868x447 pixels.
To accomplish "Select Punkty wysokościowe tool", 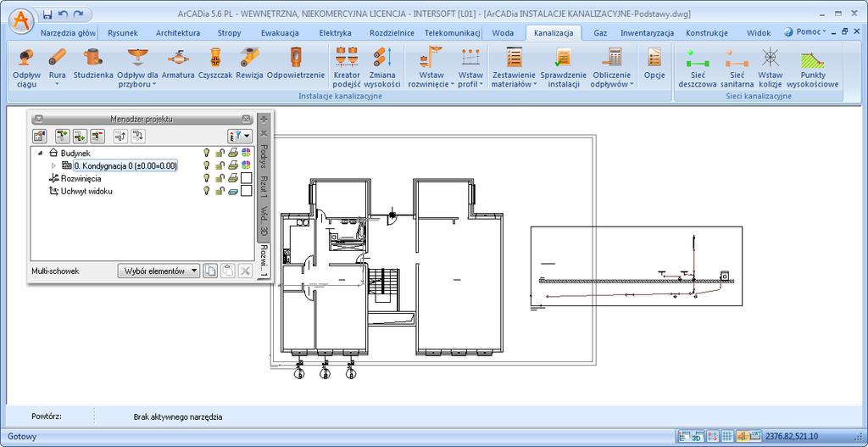I will (812, 68).
